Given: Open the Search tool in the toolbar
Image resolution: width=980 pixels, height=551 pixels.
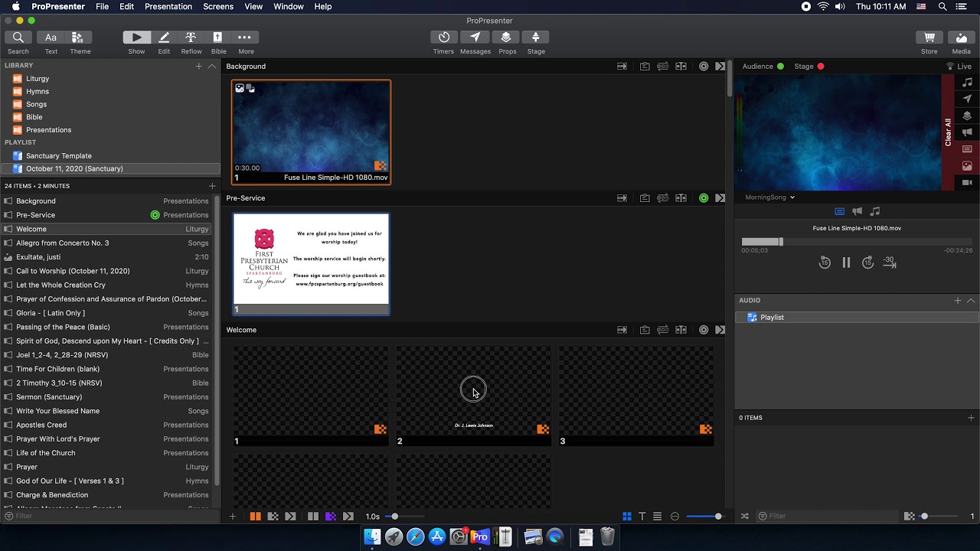Looking at the screenshot, I should (x=18, y=37).
